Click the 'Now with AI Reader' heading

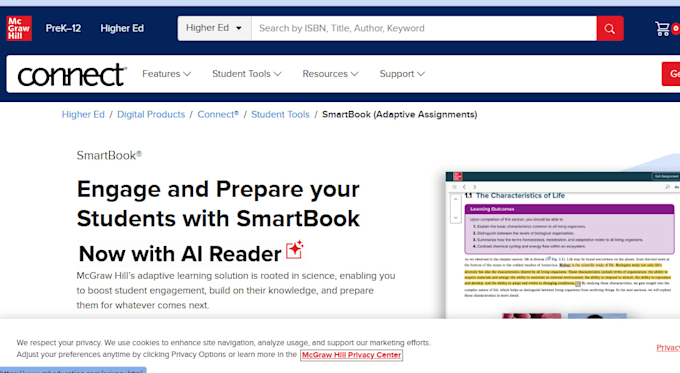(x=180, y=254)
